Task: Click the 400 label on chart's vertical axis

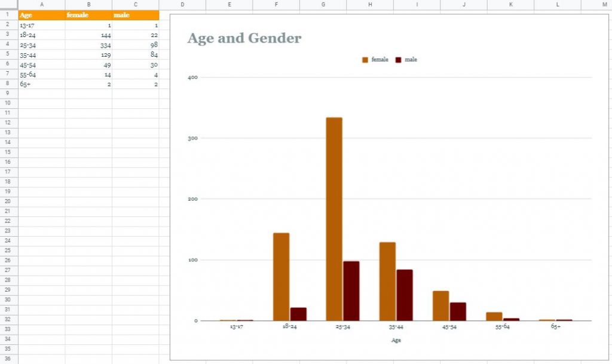Action: point(193,77)
